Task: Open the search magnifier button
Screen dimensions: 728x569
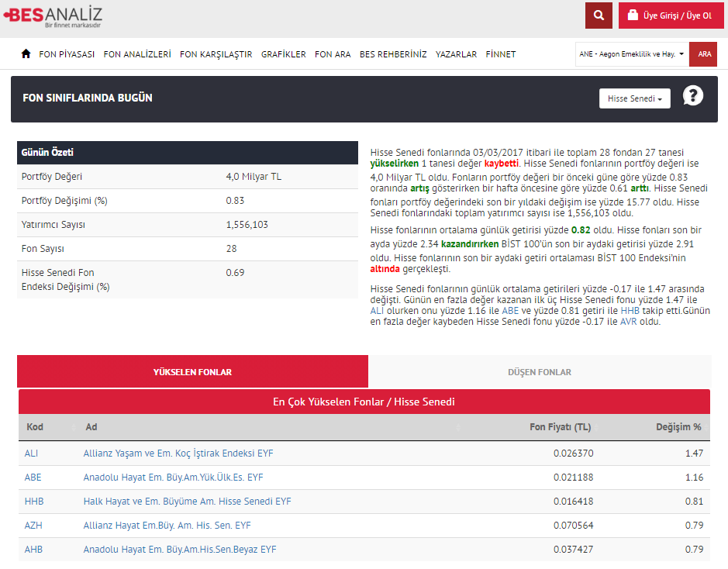Action: pos(599,16)
